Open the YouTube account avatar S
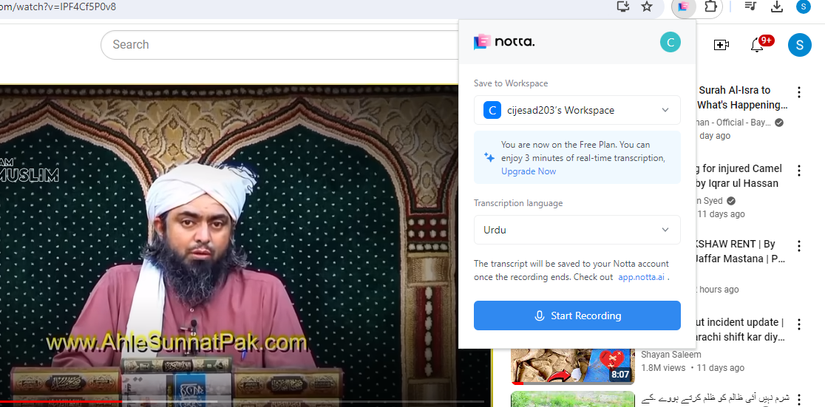 coord(799,45)
